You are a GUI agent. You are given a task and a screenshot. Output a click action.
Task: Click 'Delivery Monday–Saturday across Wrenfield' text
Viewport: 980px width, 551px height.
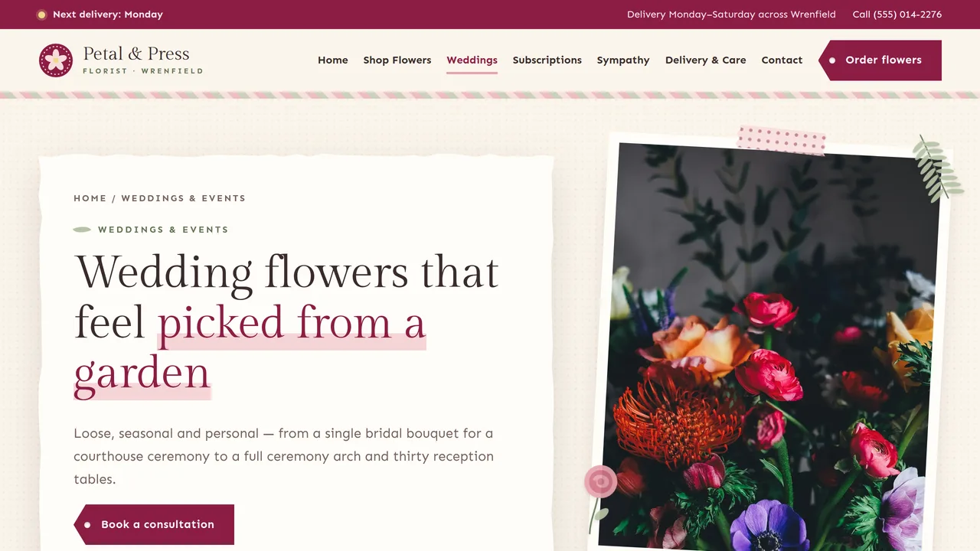tap(731, 15)
